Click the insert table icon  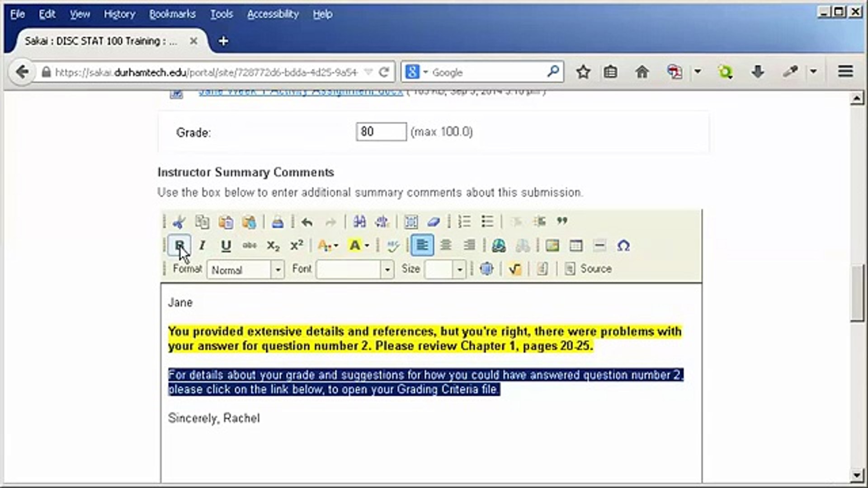(576, 246)
